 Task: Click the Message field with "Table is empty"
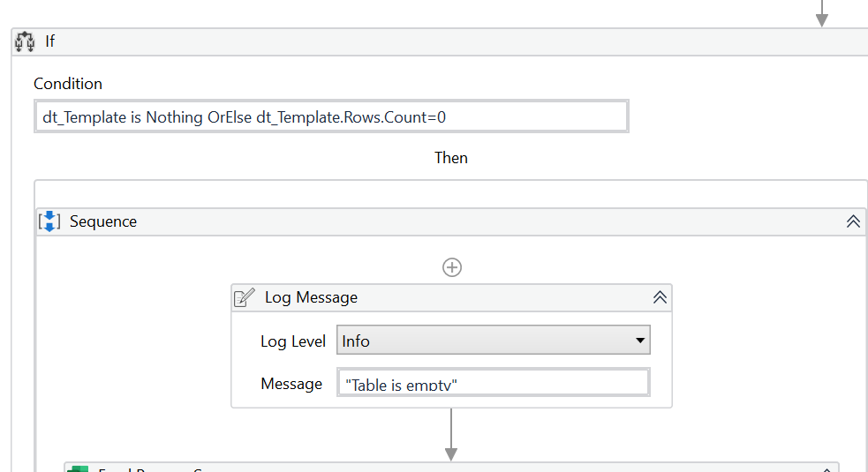coord(493,384)
